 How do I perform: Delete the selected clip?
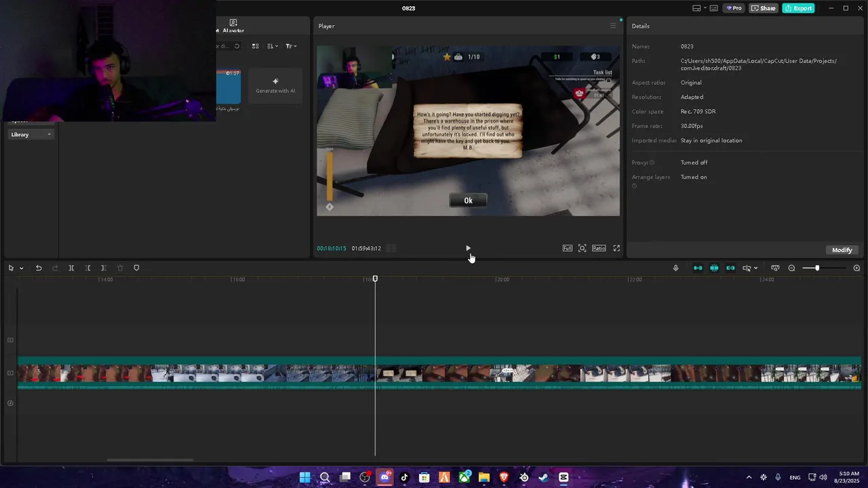click(120, 268)
